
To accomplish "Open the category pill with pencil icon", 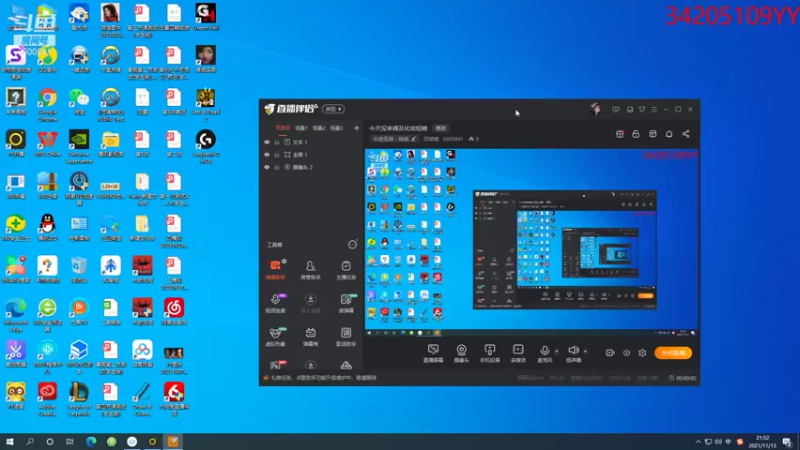I will [x=393, y=139].
